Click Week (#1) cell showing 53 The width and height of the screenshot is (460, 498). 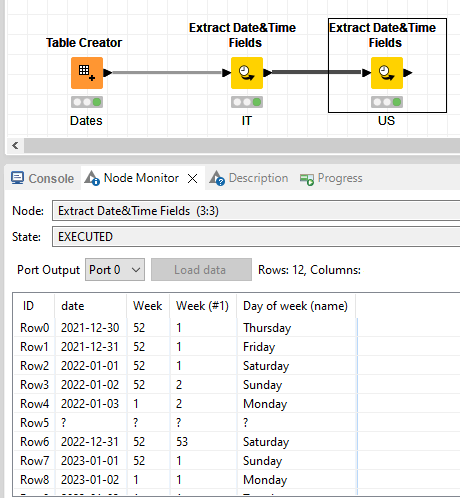[182, 442]
